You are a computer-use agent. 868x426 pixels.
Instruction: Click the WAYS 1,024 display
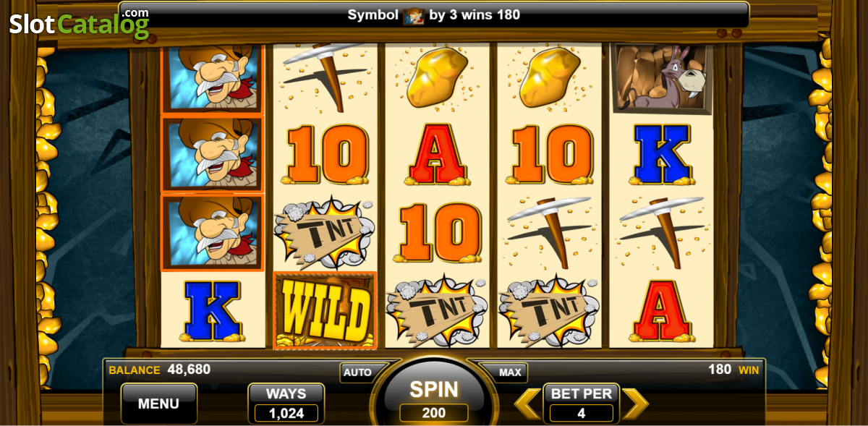[286, 404]
